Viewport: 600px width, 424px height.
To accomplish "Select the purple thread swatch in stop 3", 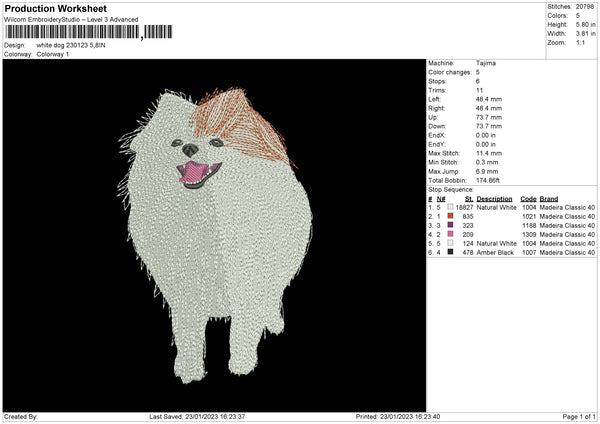I will click(450, 225).
